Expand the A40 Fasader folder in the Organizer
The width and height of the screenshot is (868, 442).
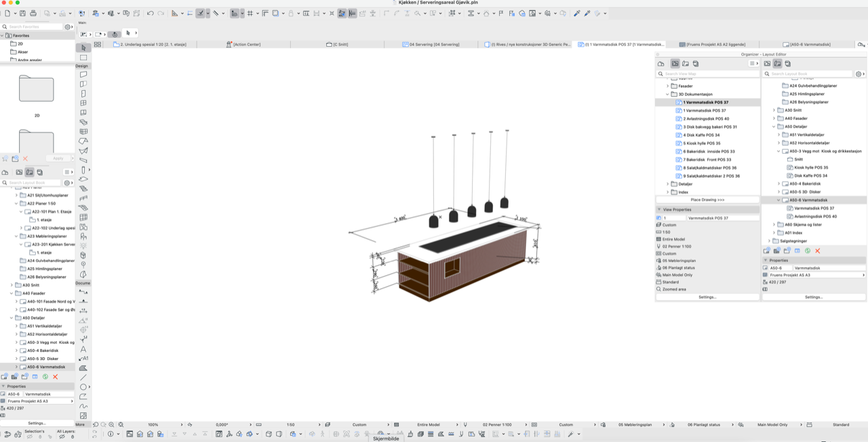(x=774, y=118)
